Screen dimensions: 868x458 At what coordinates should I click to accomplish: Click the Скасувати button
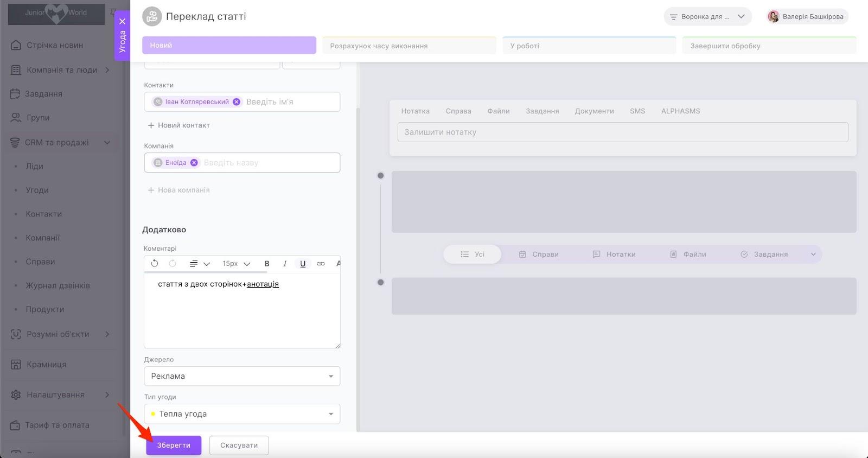[239, 446]
